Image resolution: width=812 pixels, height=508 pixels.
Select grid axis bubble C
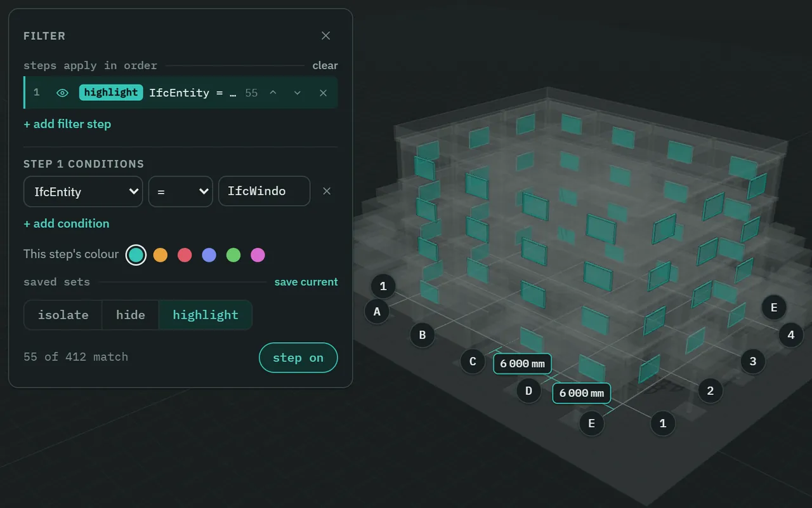473,362
